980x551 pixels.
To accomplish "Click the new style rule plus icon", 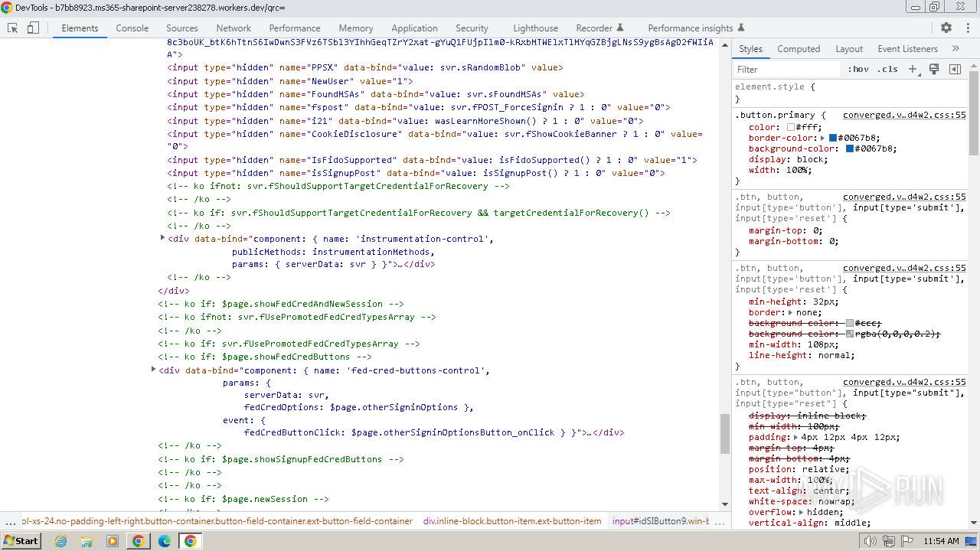I will [913, 69].
